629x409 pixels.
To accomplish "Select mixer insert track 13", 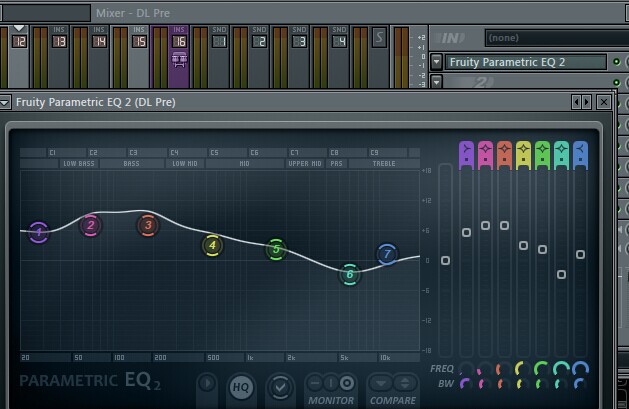I will click(x=59, y=56).
